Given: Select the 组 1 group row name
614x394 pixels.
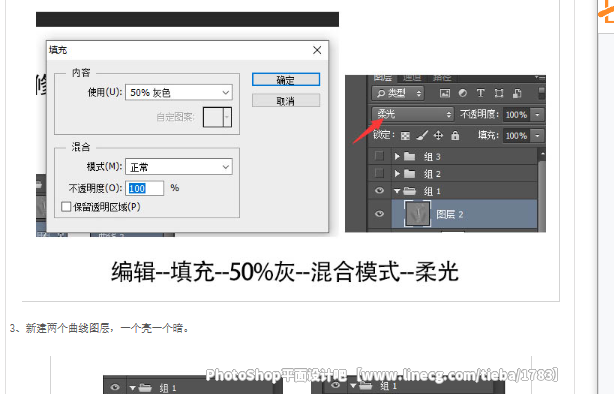Looking at the screenshot, I should (x=432, y=191).
